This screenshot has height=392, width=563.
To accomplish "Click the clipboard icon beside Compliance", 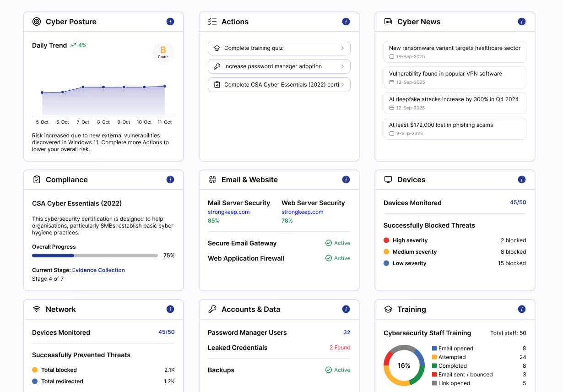I will [37, 180].
